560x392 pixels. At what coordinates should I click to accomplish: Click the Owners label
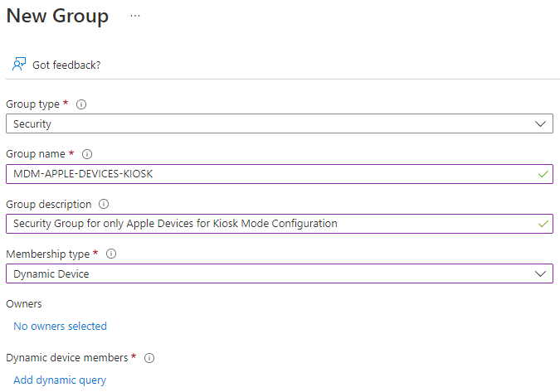[24, 304]
